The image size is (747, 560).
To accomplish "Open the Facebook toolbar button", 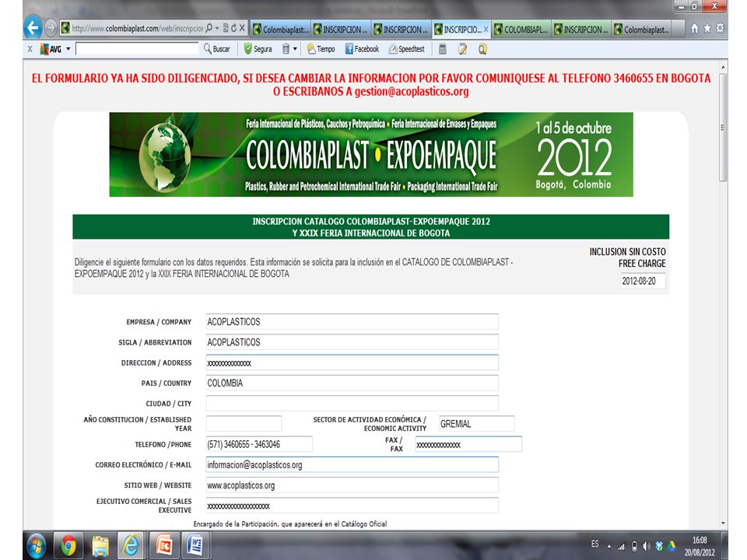I will pos(362,48).
